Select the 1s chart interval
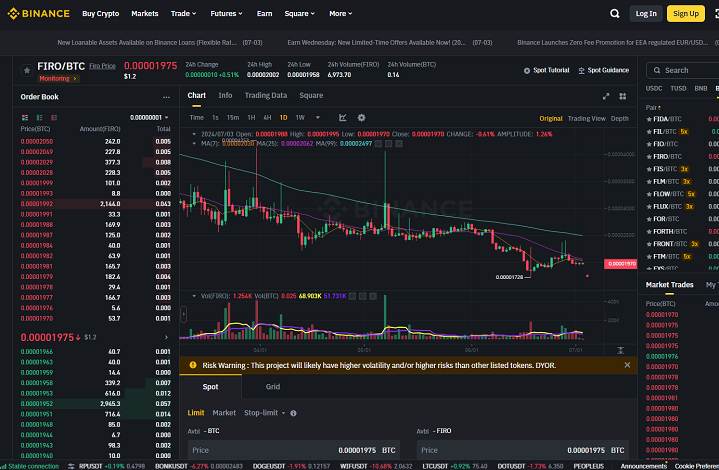This screenshot has width=719, height=470. (215, 118)
